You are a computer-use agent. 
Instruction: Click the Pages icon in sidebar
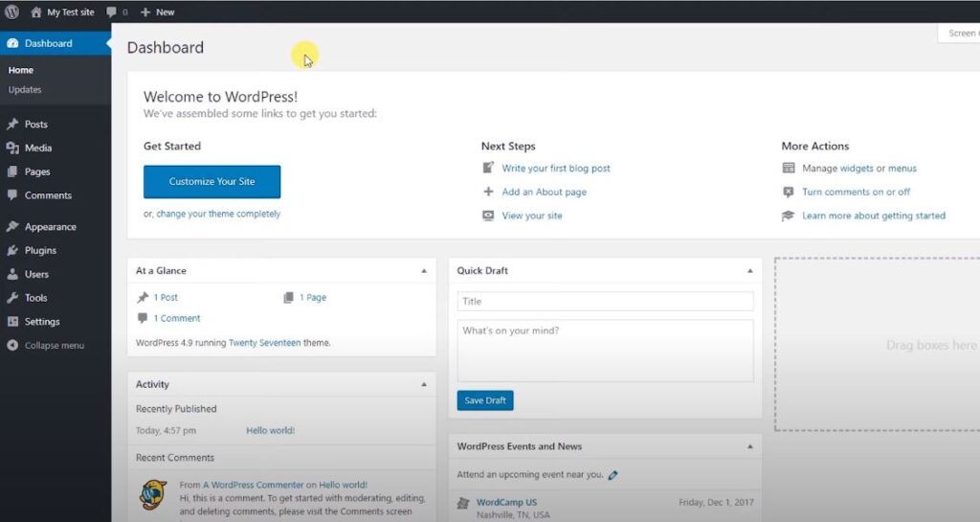click(x=12, y=171)
